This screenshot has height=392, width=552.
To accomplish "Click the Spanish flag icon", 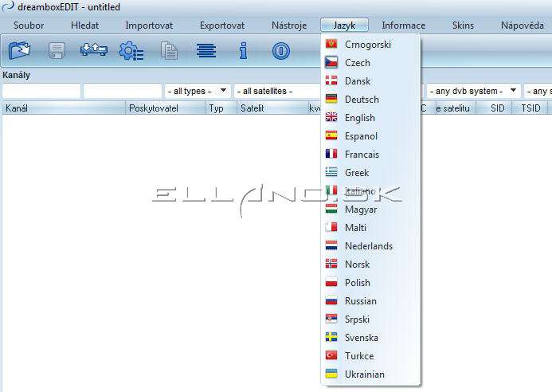I will (x=331, y=135).
